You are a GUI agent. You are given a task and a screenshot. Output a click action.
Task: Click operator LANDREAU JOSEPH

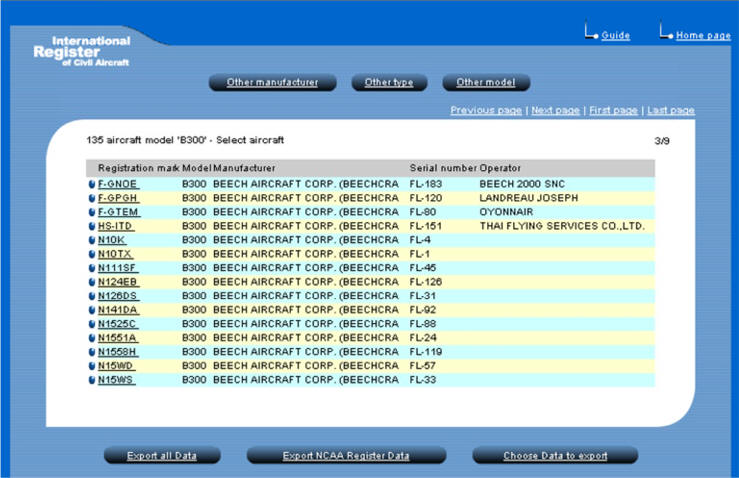coord(529,198)
